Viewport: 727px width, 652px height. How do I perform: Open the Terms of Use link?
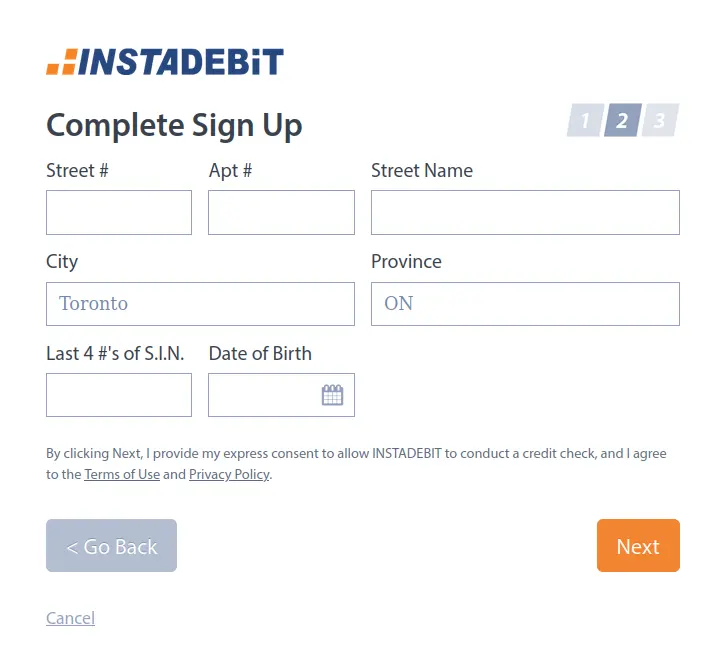pos(122,474)
